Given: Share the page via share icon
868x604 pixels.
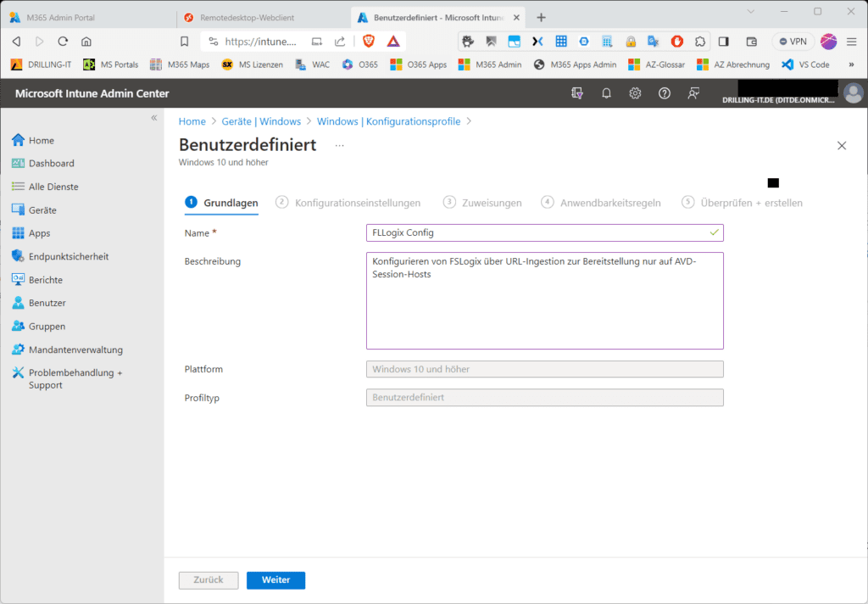Looking at the screenshot, I should (x=340, y=42).
